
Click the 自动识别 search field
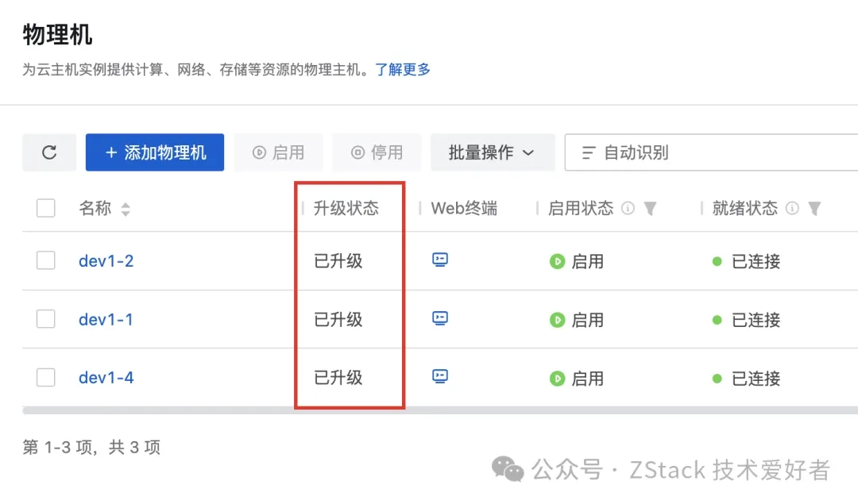click(x=711, y=152)
